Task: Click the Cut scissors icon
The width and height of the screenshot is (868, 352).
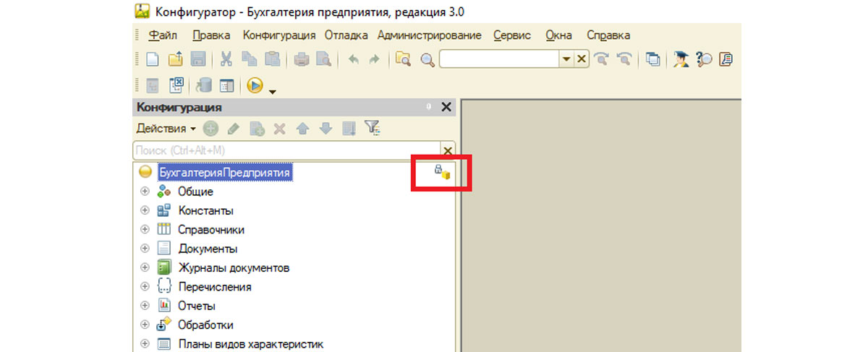Action: pyautogui.click(x=226, y=59)
